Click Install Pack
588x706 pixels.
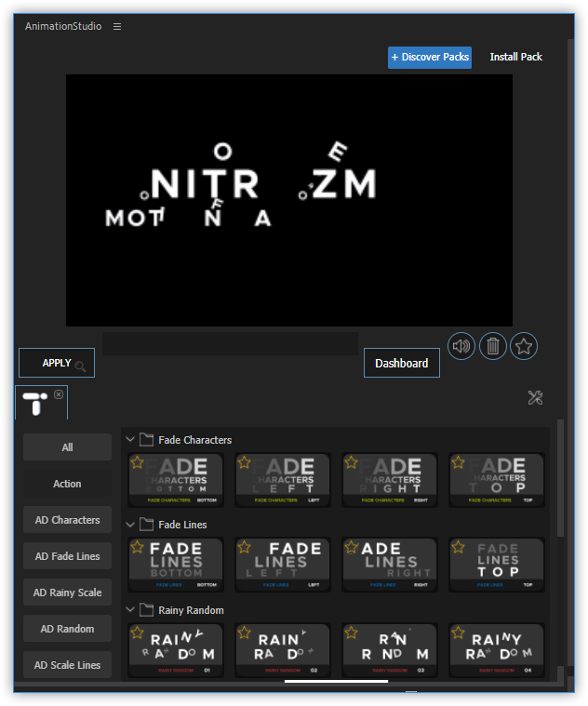point(516,57)
